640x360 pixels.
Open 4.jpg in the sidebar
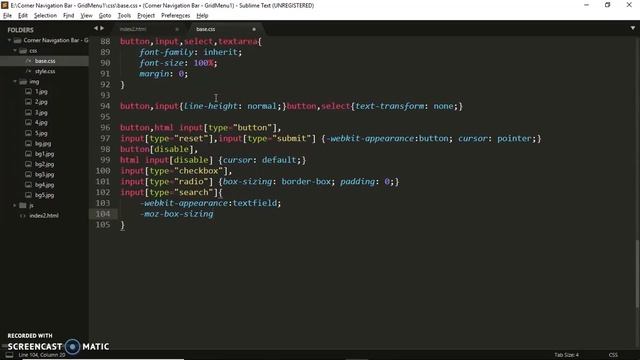click(x=41, y=122)
